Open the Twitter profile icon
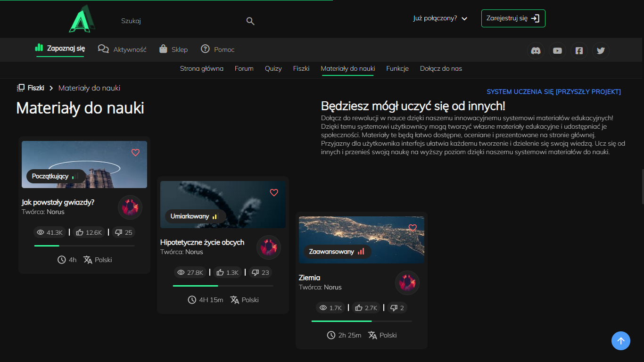 [601, 51]
